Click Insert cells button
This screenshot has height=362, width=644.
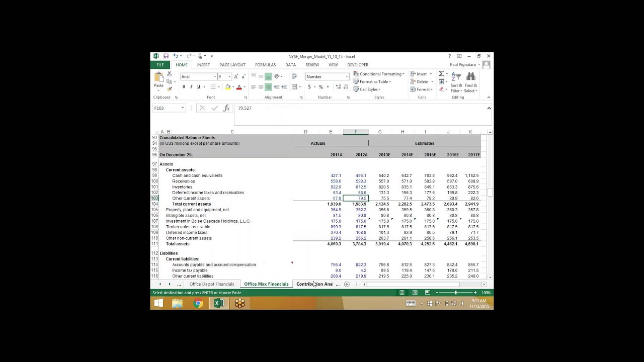coord(421,74)
